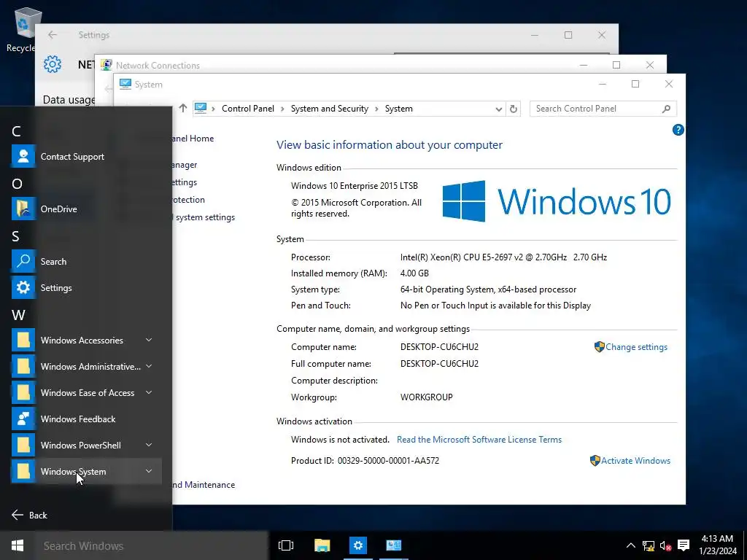
Task: Focus the Search Windows taskbar box
Action: click(x=152, y=545)
